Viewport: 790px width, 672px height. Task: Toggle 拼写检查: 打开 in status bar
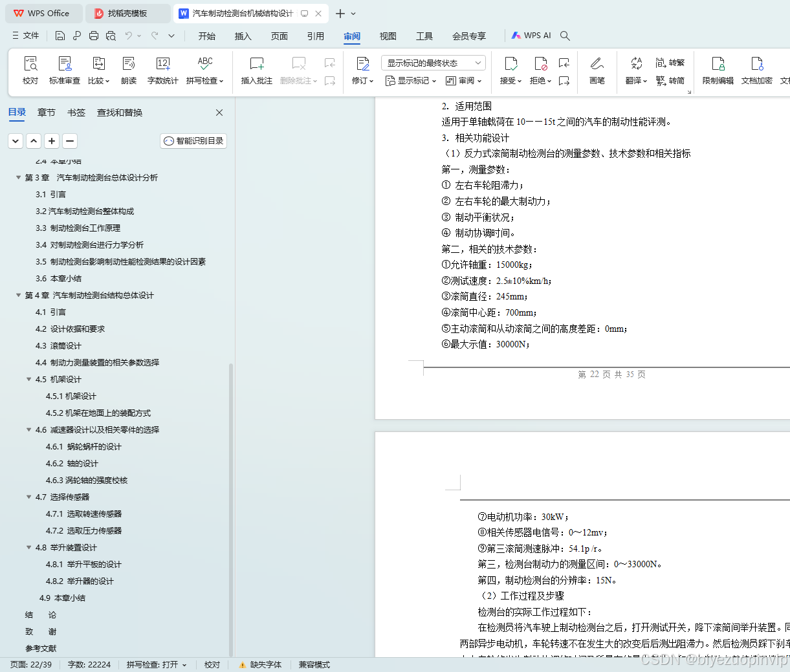click(156, 664)
